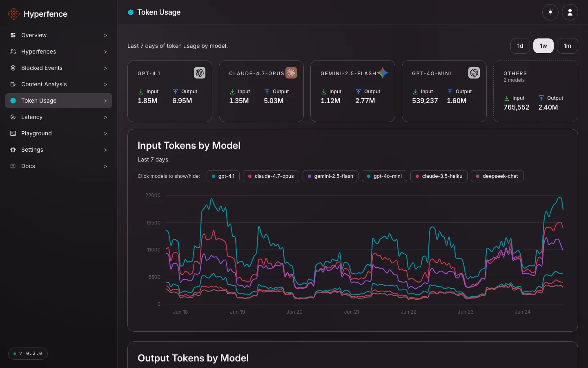
Task: Click the Hyperfence logo icon
Action: [x=14, y=14]
